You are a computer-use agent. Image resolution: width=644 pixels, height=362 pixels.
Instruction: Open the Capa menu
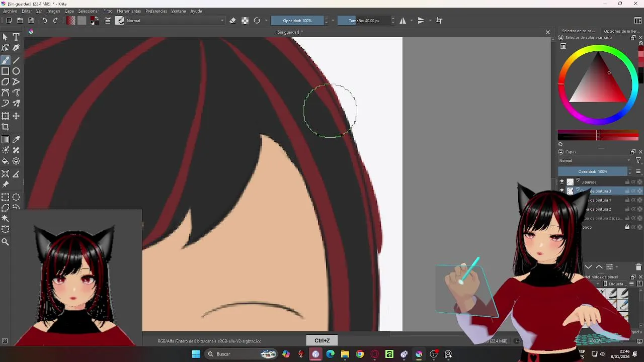click(x=69, y=11)
